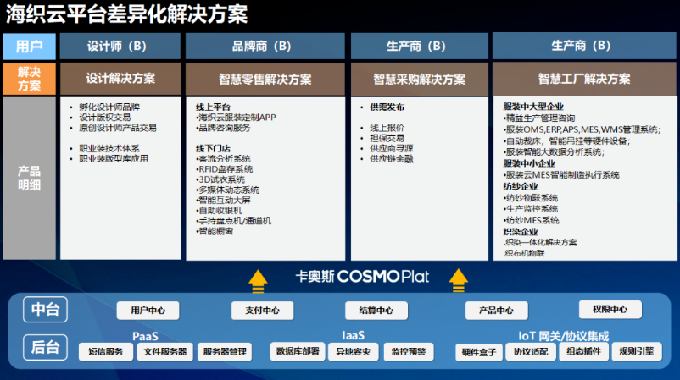Click the 规则引擎 box
Image resolution: width=680 pixels, height=380 pixels.
pyautogui.click(x=637, y=351)
